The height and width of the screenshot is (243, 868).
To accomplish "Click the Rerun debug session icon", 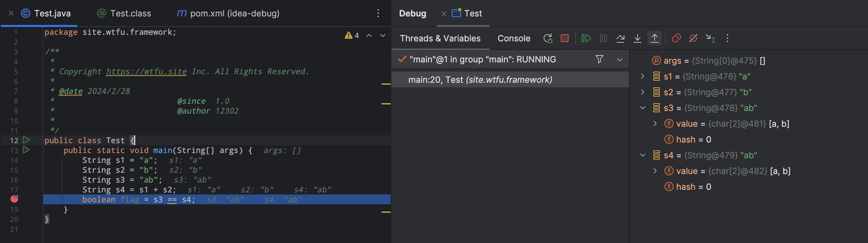I will [x=548, y=38].
